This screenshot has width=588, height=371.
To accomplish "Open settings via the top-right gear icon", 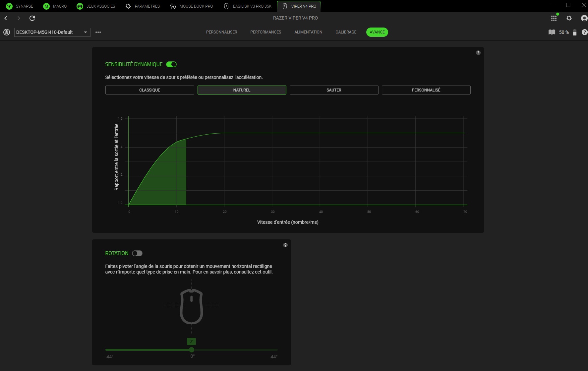I will click(x=569, y=18).
